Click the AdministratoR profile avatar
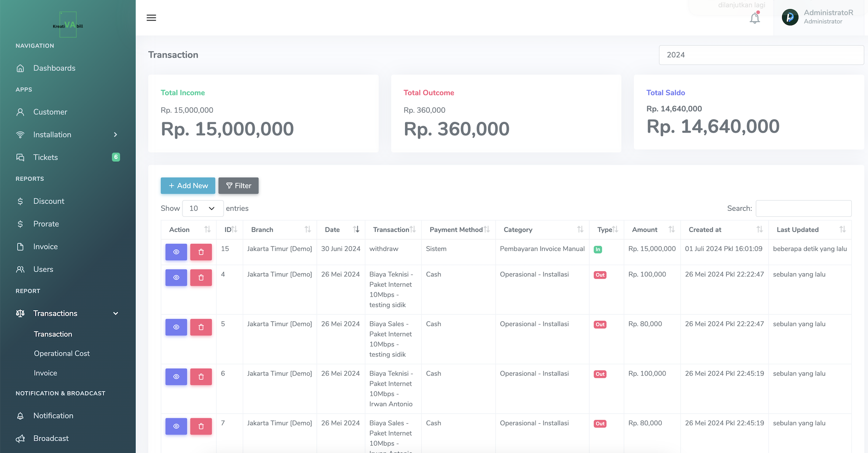Viewport: 868px width, 453px height. [790, 17]
